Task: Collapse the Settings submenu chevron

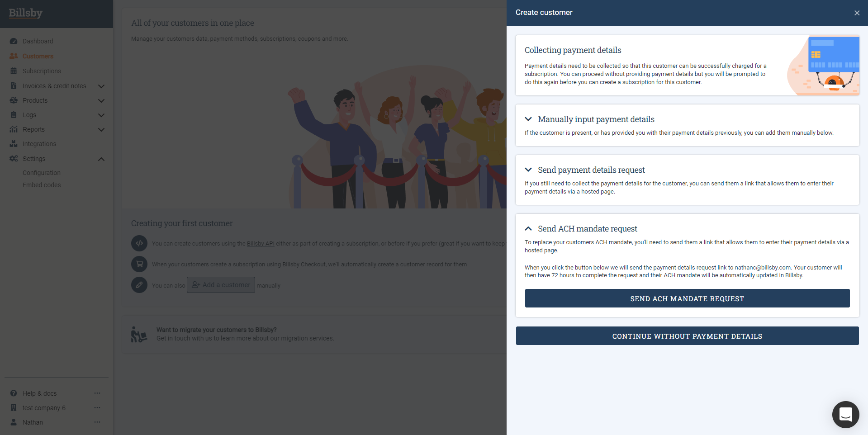Action: [x=101, y=159]
